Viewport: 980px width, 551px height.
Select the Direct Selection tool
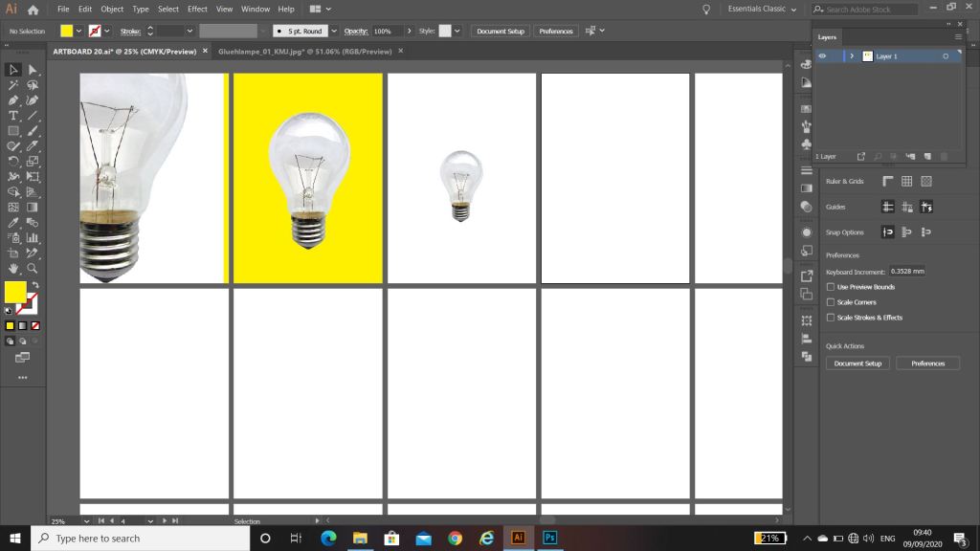pos(33,70)
